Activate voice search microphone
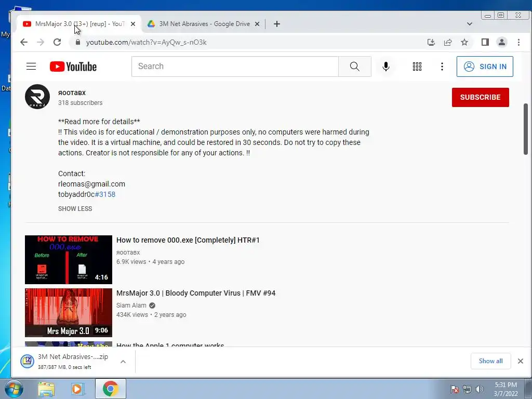The width and height of the screenshot is (532, 399). coord(386,66)
